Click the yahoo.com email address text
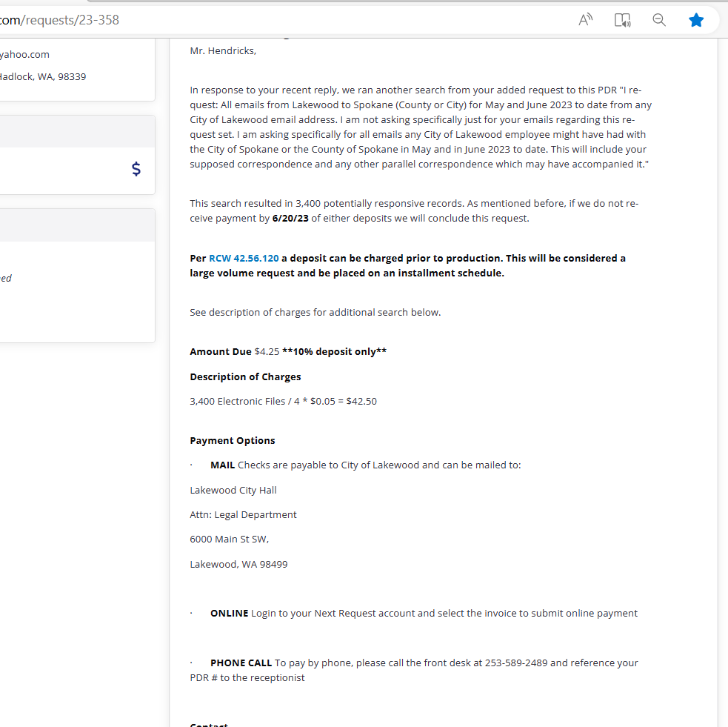 tap(25, 54)
